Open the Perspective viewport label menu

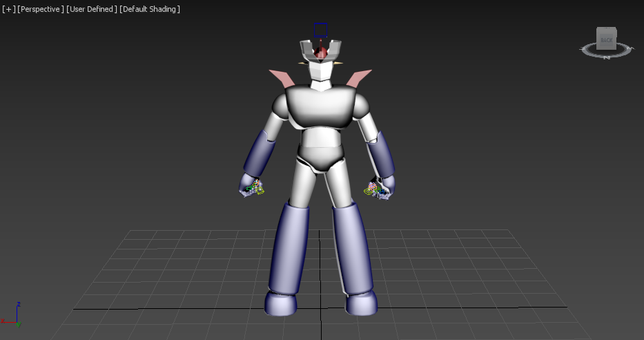tap(41, 9)
